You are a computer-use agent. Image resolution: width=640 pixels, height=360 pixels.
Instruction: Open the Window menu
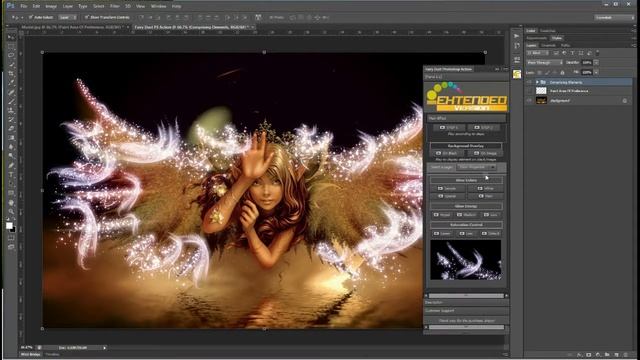(x=158, y=6)
